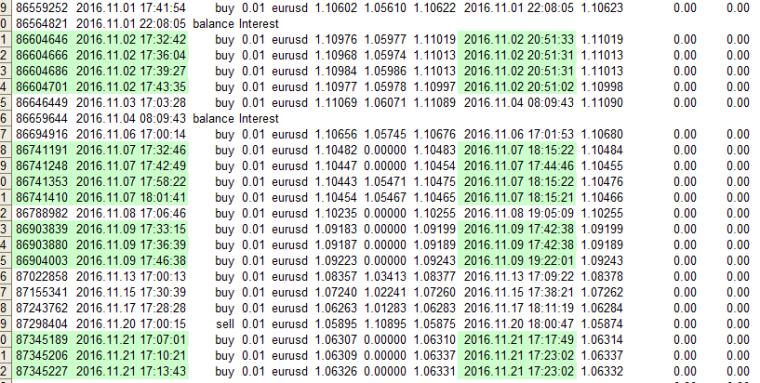Screen dimensions: 760x383
Task: Click close price 1.08378
Action: click(x=602, y=277)
